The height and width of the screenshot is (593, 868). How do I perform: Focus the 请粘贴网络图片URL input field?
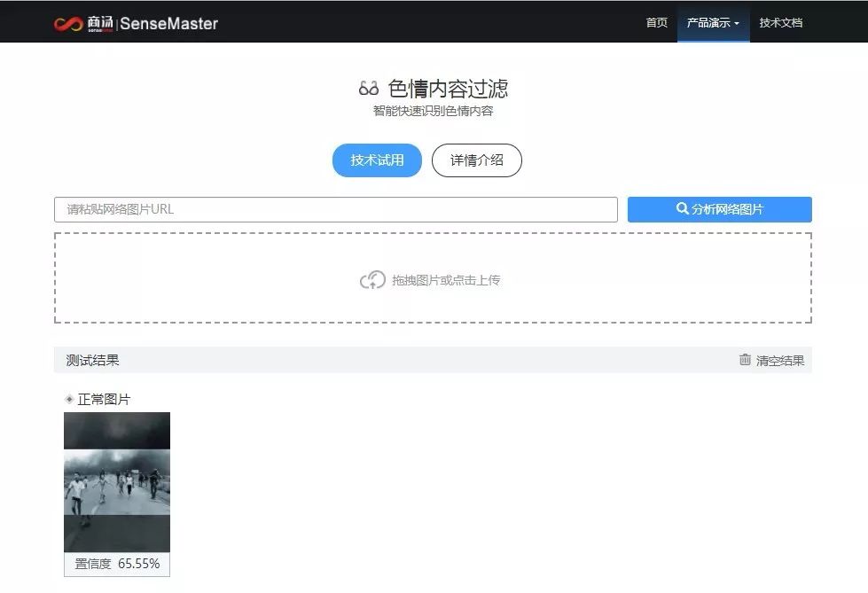tap(336, 209)
